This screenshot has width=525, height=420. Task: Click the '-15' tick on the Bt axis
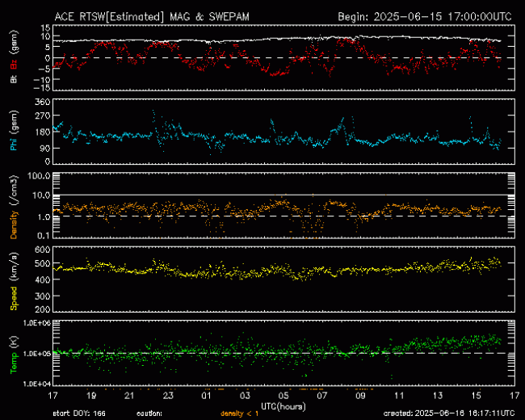pyautogui.click(x=43, y=88)
